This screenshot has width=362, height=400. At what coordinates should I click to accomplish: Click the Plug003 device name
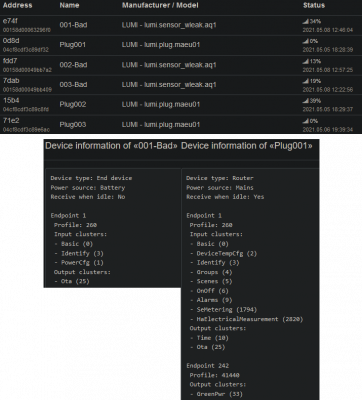(x=73, y=125)
